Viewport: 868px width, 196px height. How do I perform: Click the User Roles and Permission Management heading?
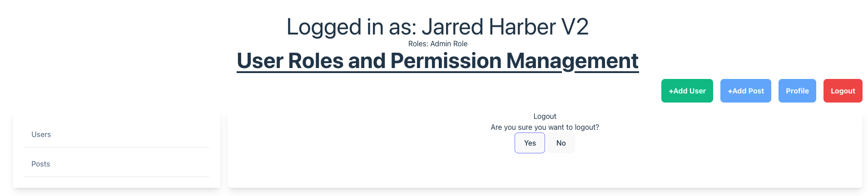pyautogui.click(x=437, y=61)
